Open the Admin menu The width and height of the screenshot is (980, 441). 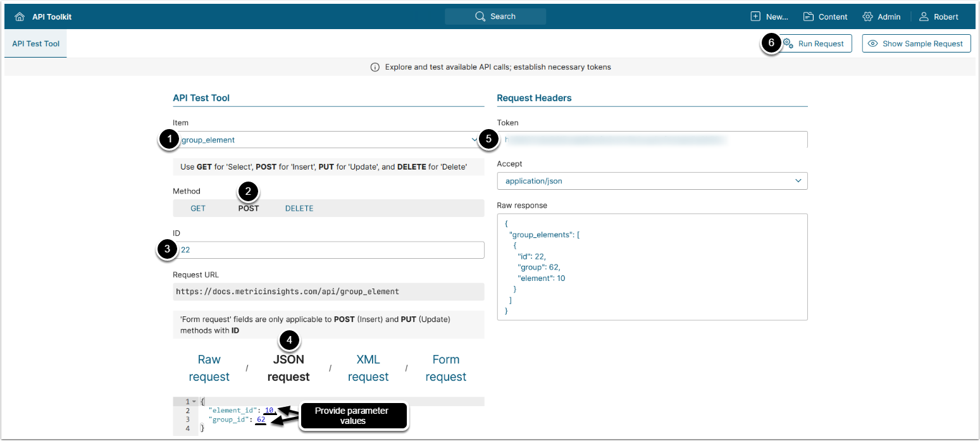coord(881,17)
